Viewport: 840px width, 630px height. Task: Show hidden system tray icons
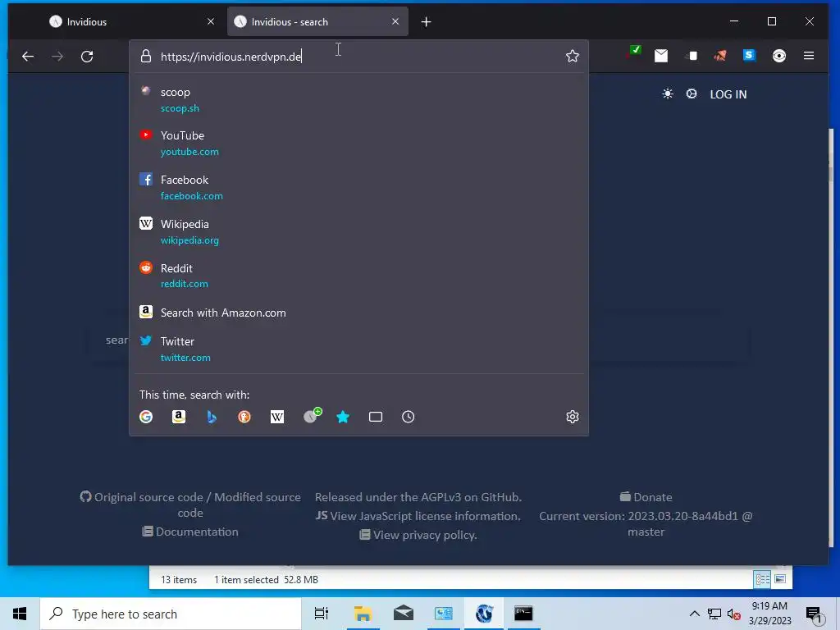[694, 614]
